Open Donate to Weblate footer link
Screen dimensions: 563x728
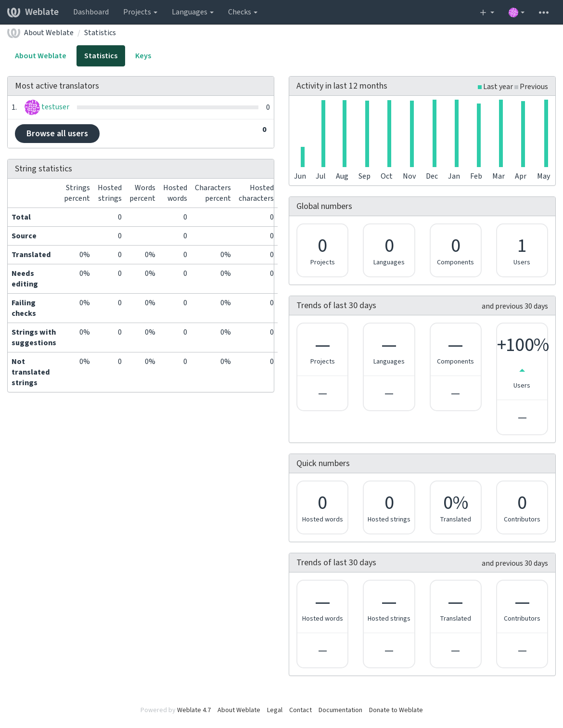click(396, 710)
